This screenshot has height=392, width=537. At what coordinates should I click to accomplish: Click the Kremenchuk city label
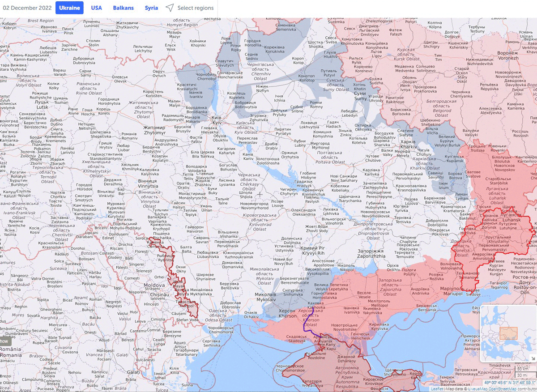[314, 192]
